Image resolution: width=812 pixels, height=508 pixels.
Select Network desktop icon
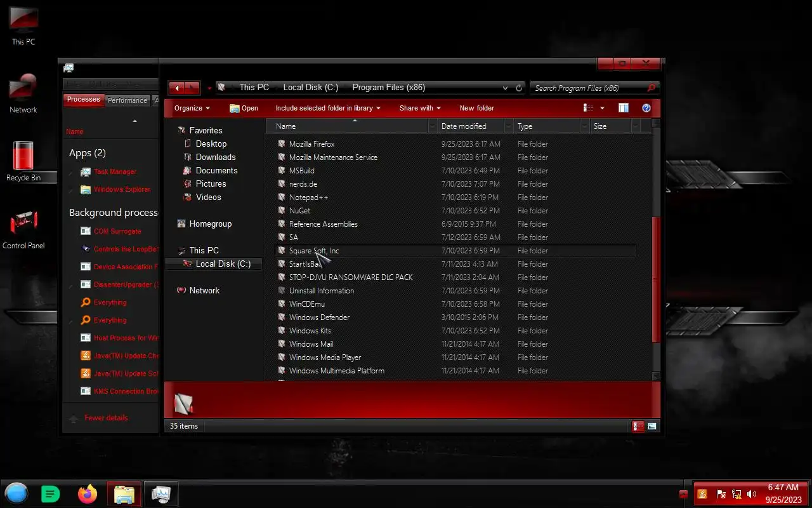tap(23, 93)
